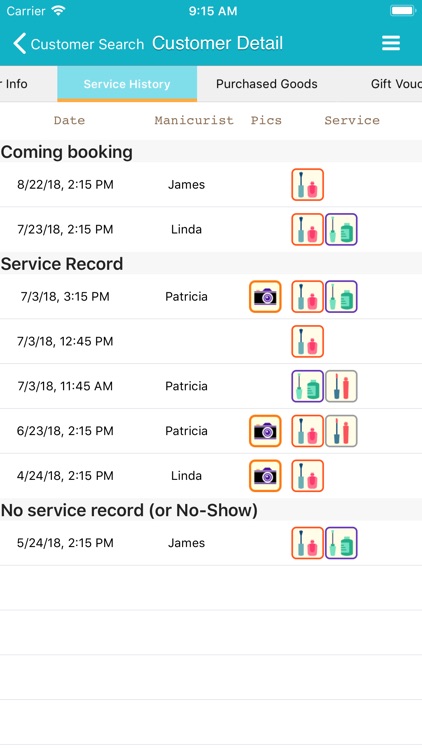
Task: Open camera pics for 7/3/18 3:15 PM record
Action: (265, 297)
